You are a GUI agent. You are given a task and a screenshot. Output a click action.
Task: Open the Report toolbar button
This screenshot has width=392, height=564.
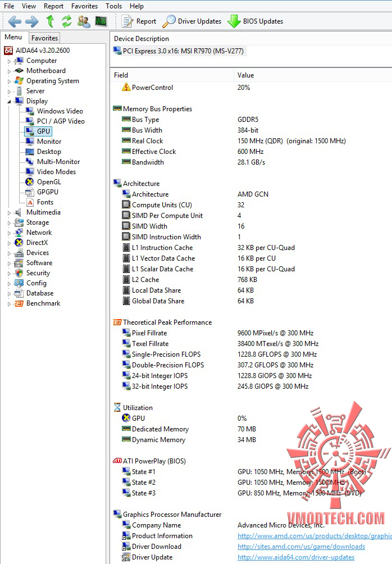click(139, 21)
